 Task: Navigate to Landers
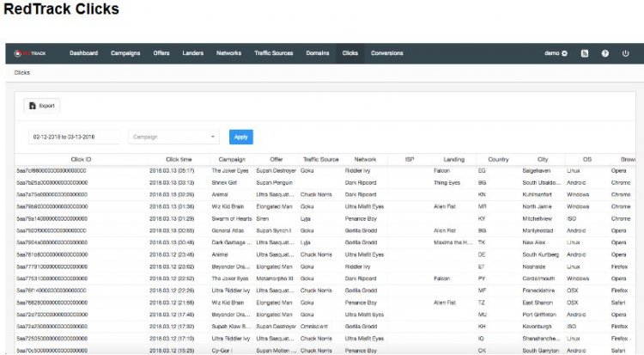point(193,53)
